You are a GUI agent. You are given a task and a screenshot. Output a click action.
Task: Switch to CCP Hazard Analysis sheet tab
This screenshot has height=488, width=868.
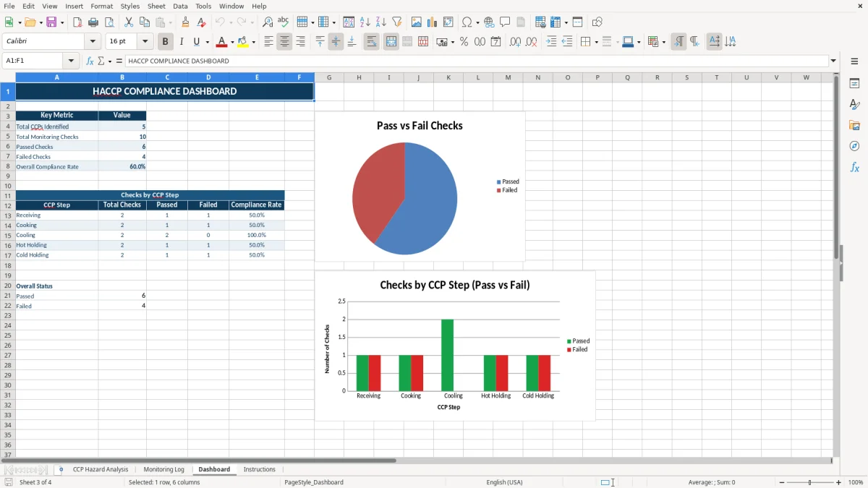tap(100, 469)
